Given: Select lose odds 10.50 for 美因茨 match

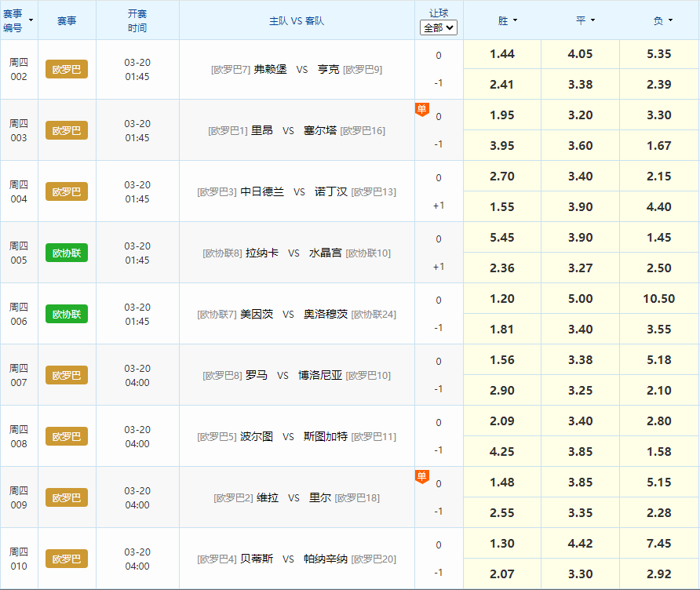Looking at the screenshot, I should pos(659,299).
